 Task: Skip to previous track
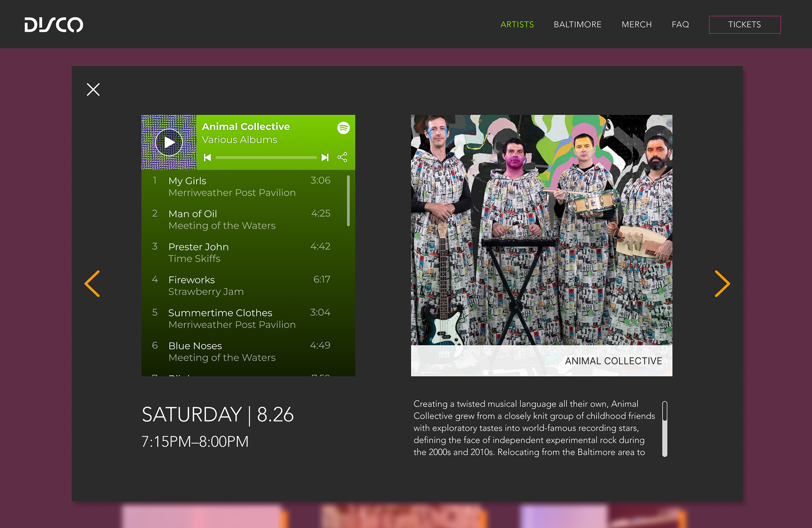pos(207,157)
